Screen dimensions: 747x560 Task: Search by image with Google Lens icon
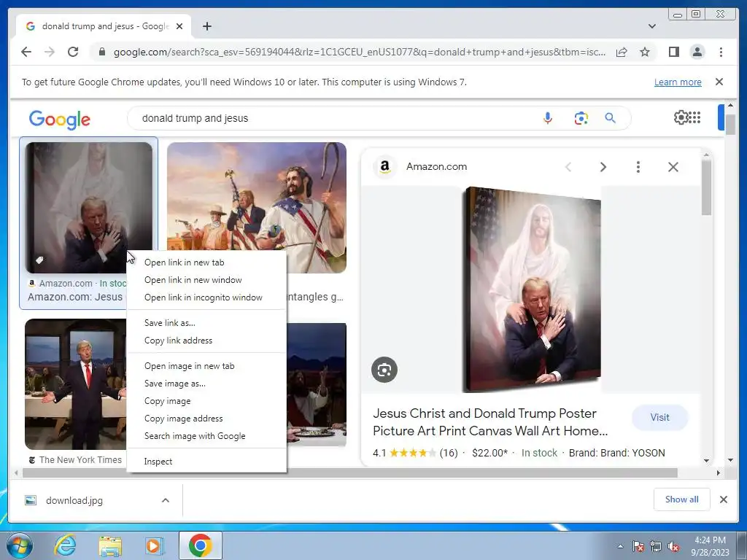click(581, 118)
